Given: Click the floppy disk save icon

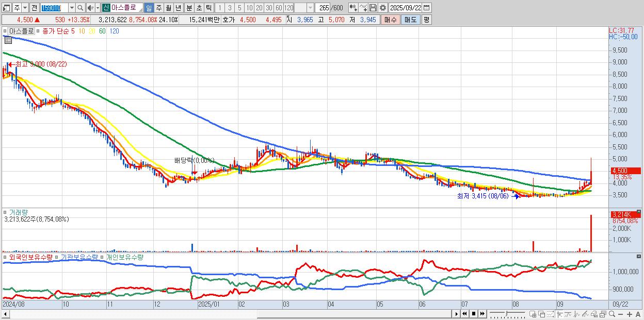Looking at the screenshot, I should pos(373,8).
